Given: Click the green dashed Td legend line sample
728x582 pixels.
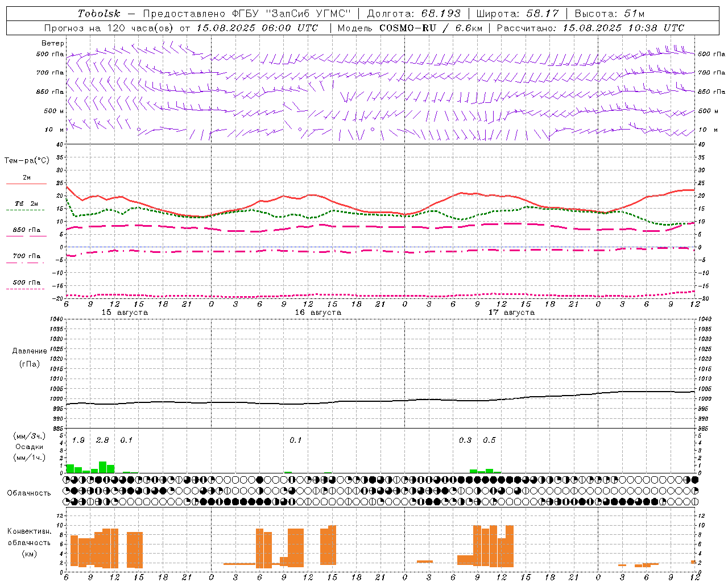Looking at the screenshot, I should point(25,210).
